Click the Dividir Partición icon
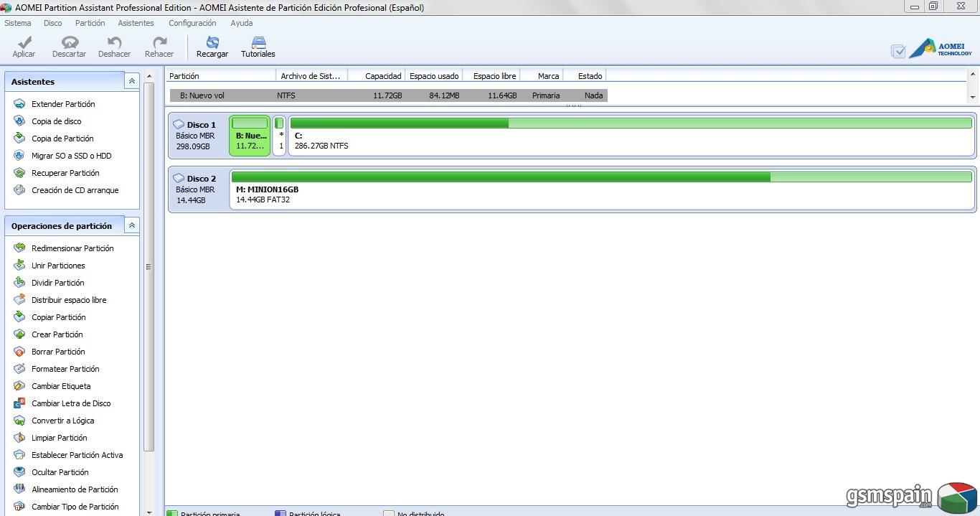Screen dimensions: 980x516 19,283
